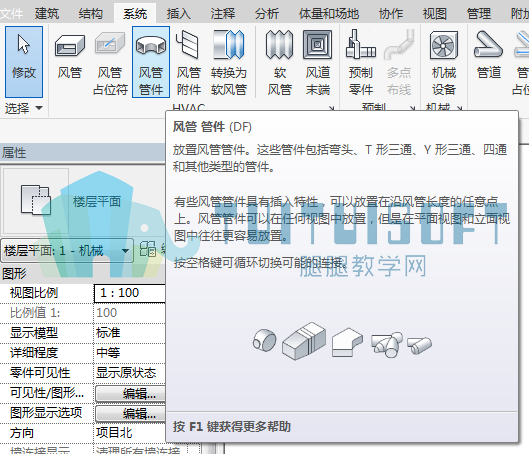Switch to the 体量和场地 massing tab
Screen dimensions: 529x454
coord(329,14)
